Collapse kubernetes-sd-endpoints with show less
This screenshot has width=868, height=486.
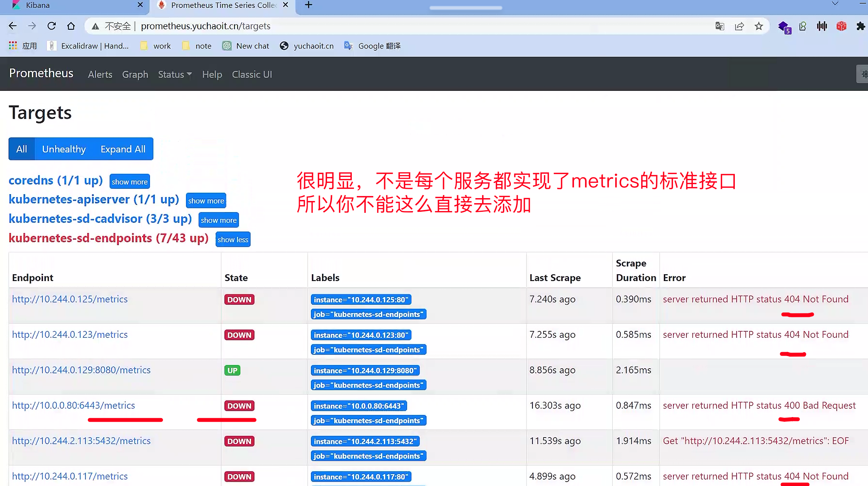[x=233, y=239]
